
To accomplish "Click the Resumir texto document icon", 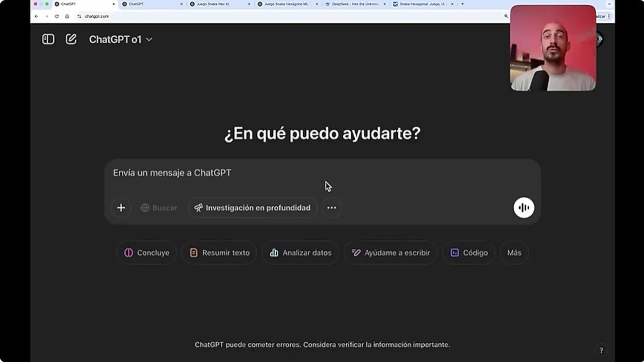I will pyautogui.click(x=194, y=253).
